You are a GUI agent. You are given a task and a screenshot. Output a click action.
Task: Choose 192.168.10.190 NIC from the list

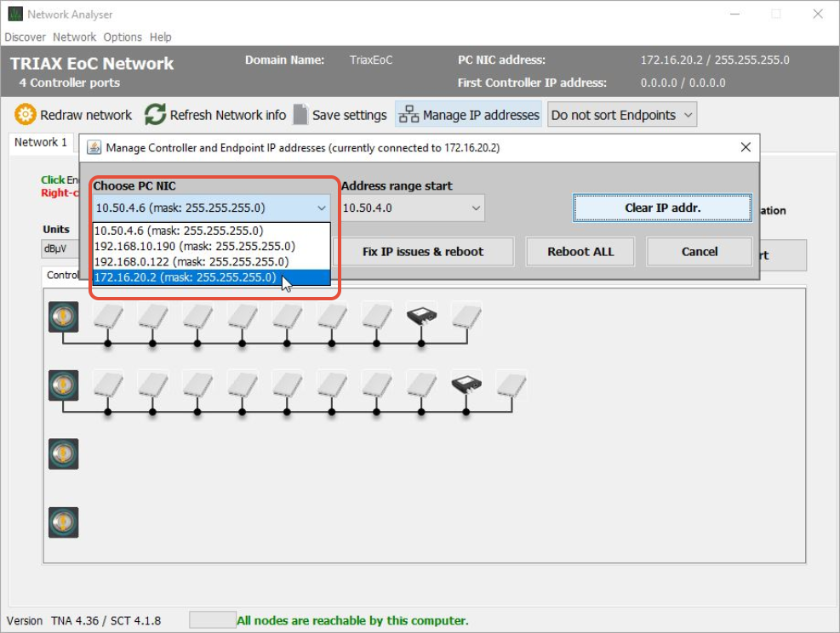tap(212, 247)
